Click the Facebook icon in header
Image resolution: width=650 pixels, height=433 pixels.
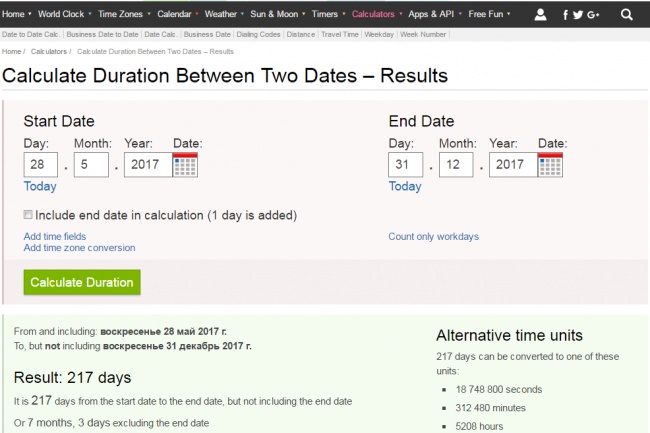[566, 15]
